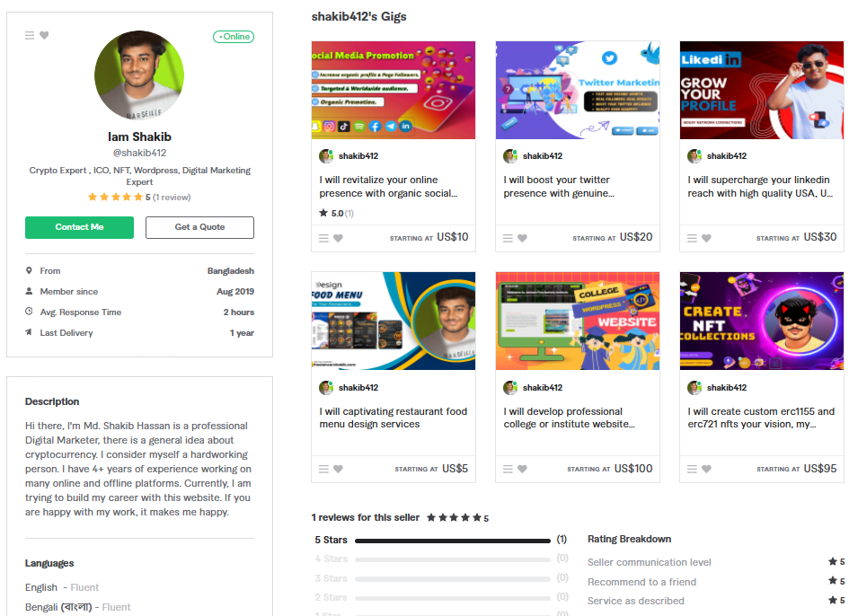
Task: Open the Create NFT Collections gig image
Action: tap(762, 321)
